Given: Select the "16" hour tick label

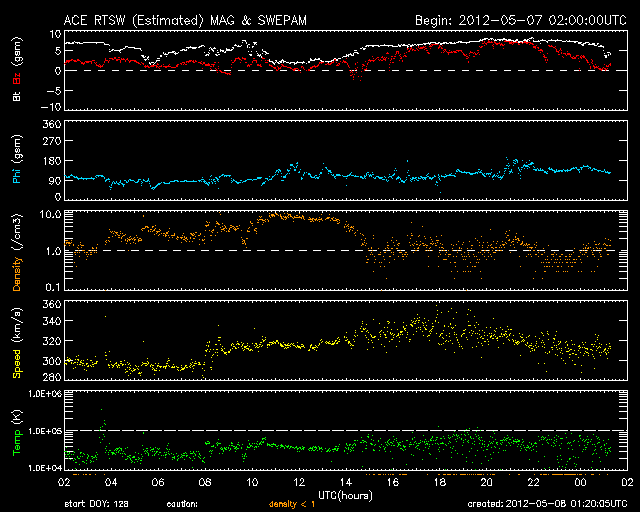Looking at the screenshot, I should coord(393,483).
